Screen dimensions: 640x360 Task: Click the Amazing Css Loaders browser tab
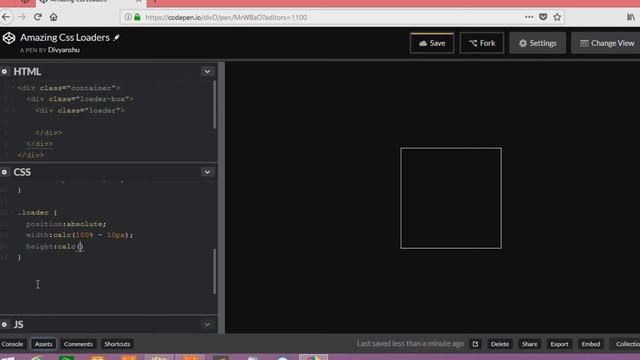[x=91, y=2]
